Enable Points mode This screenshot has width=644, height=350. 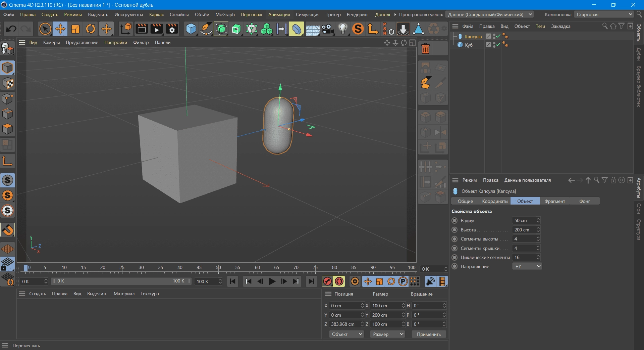coord(7,99)
